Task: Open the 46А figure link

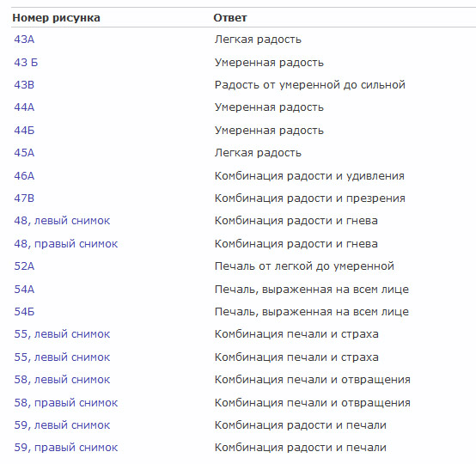Action: pyautogui.click(x=24, y=176)
